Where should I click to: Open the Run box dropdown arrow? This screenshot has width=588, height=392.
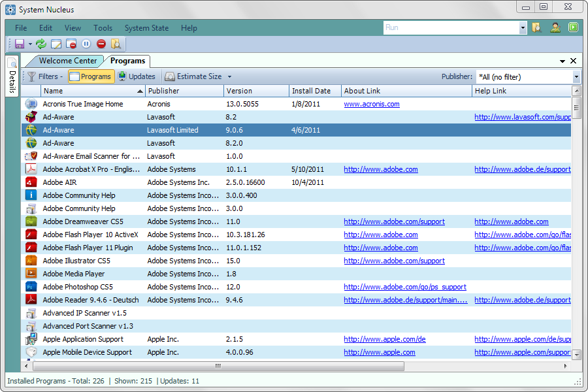(x=523, y=27)
